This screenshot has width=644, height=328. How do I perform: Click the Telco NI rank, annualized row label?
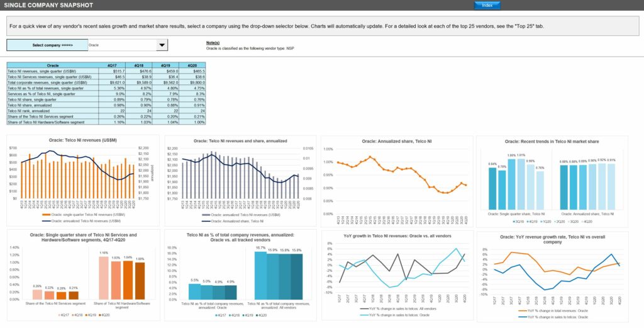(x=31, y=111)
